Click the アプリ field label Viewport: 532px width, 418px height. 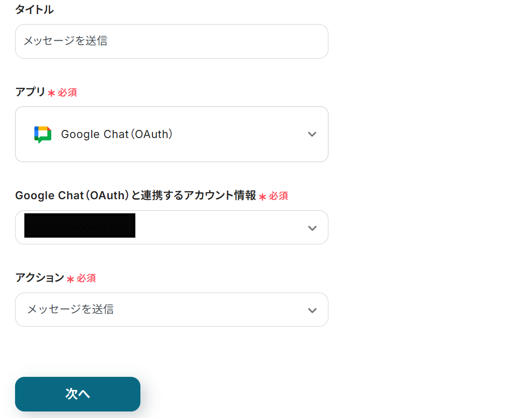tap(30, 92)
